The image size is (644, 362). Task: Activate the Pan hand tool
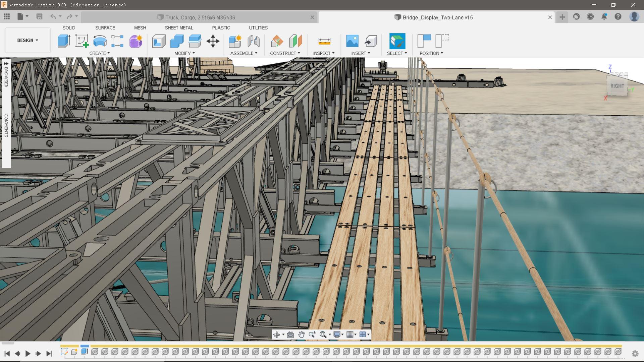coord(301,335)
